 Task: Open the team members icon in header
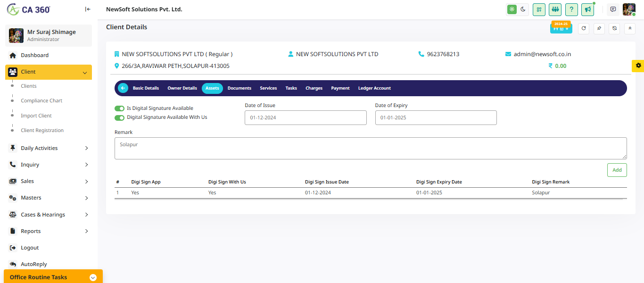click(x=555, y=9)
